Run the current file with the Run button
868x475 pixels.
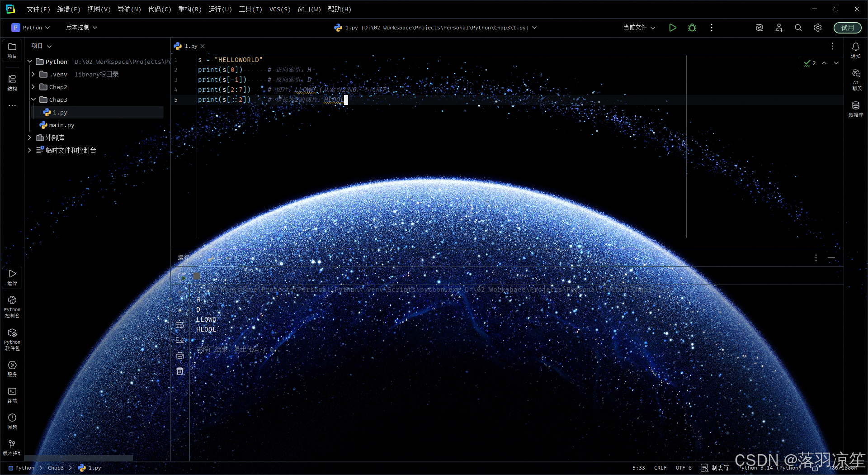pos(673,28)
